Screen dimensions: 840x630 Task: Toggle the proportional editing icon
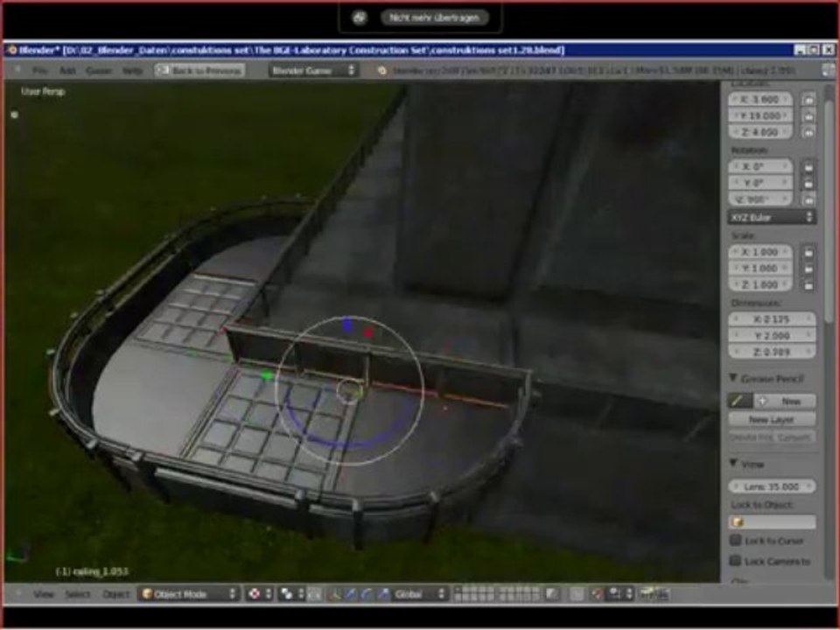pos(577,594)
